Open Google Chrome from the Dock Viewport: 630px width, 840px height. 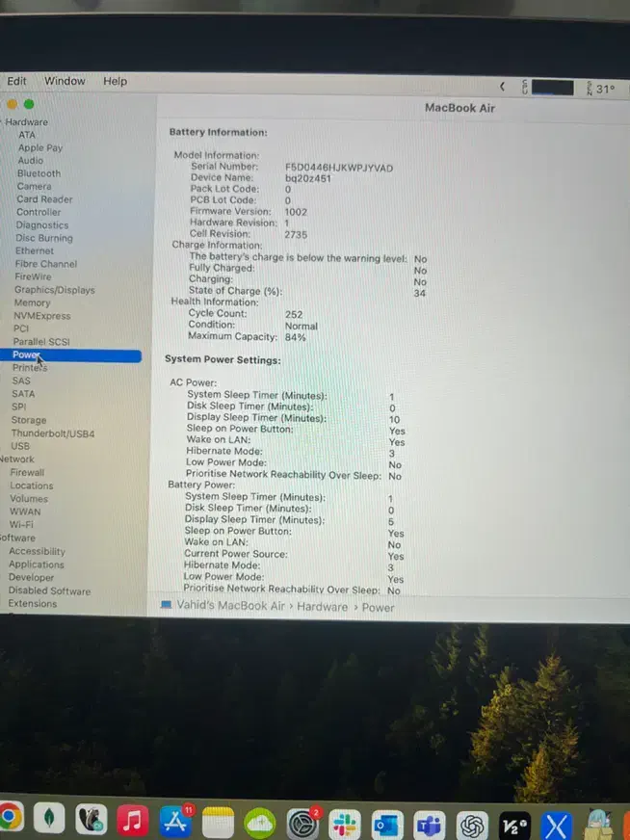click(10, 817)
